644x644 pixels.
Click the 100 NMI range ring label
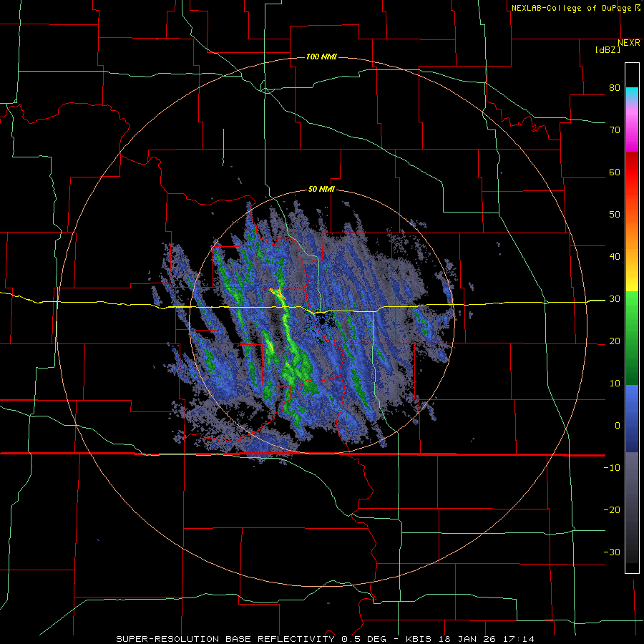pos(321,57)
